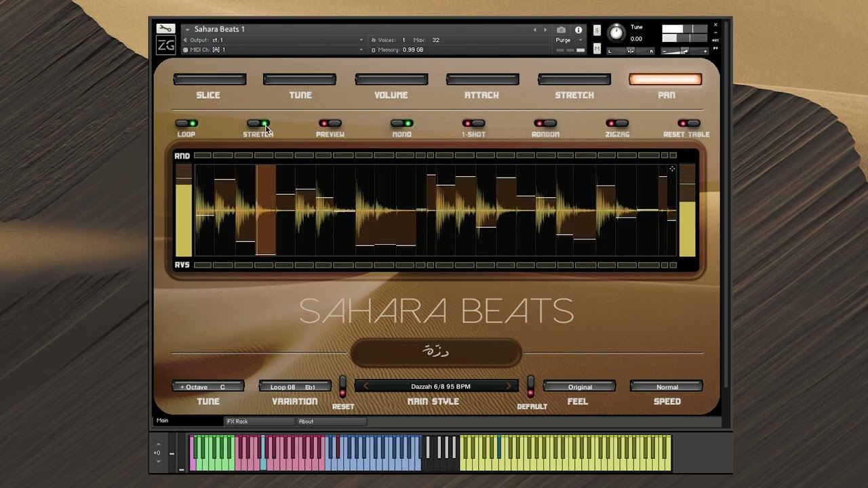The height and width of the screenshot is (488, 868).
Task: Open the MIDI channel dropdown
Action: (x=361, y=49)
